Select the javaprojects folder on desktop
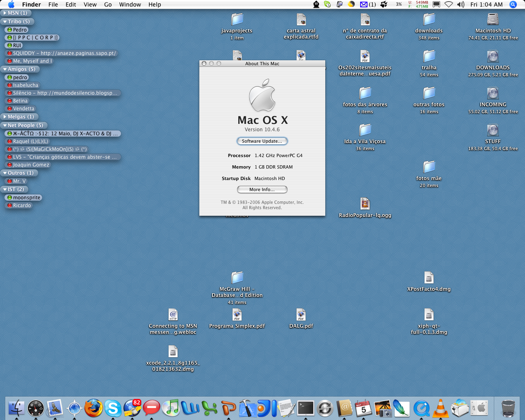 pos(237,19)
